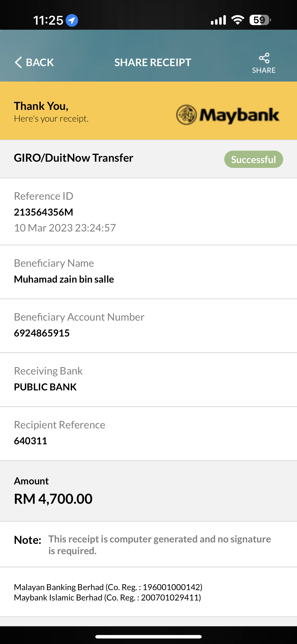This screenshot has height=644, width=297.
Task: Select account number 6924865915
Action: point(42,333)
